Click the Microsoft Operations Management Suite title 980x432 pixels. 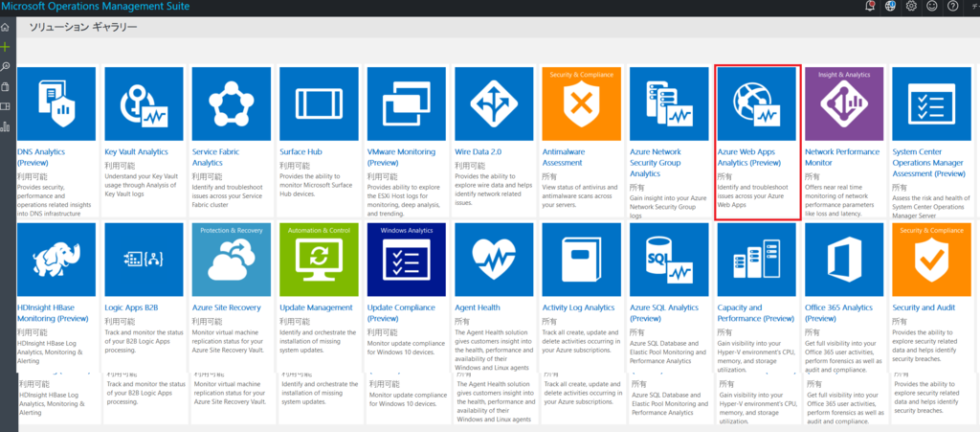pos(95,7)
